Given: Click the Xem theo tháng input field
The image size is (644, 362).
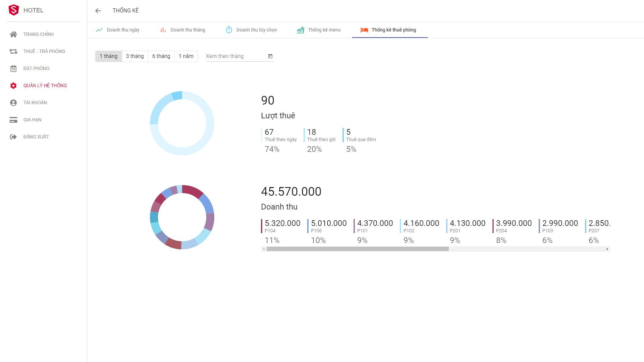Looking at the screenshot, I should 235,56.
